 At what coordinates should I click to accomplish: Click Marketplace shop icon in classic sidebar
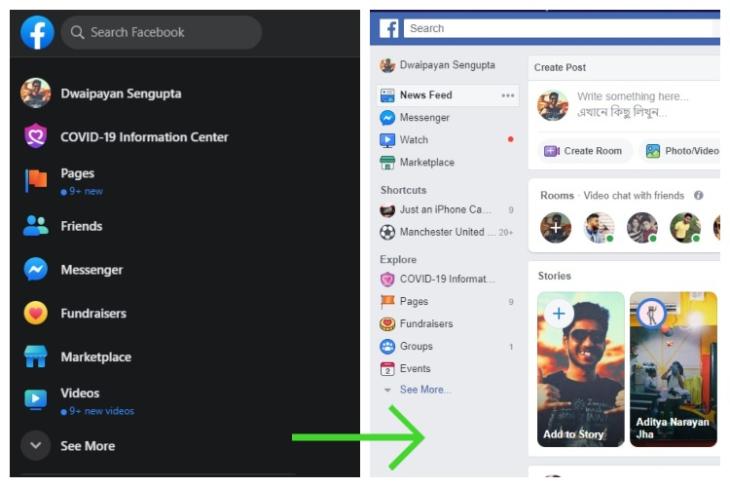click(x=387, y=162)
